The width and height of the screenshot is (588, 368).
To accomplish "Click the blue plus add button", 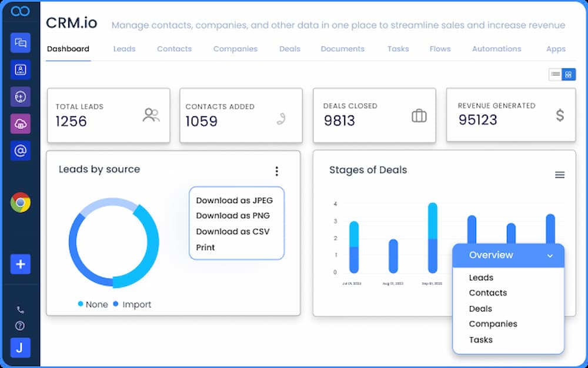I will 20,264.
